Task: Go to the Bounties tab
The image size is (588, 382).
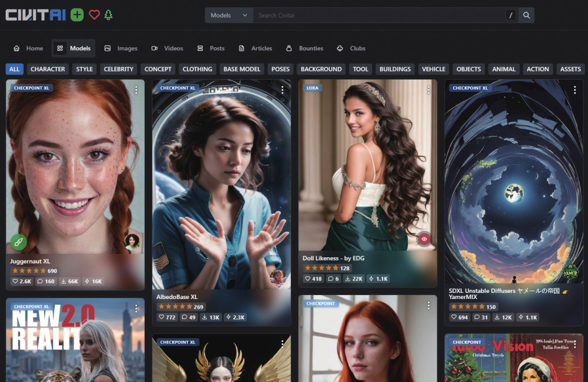Action: [304, 49]
